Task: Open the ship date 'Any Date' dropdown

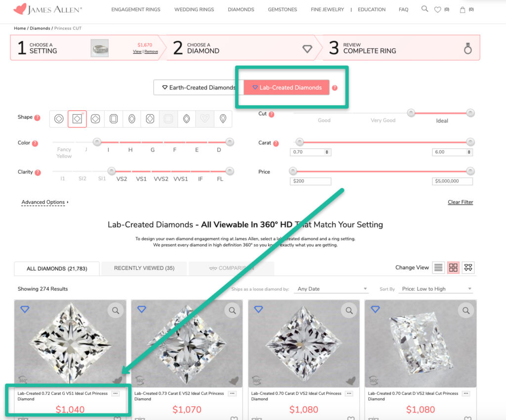Action: pos(332,289)
